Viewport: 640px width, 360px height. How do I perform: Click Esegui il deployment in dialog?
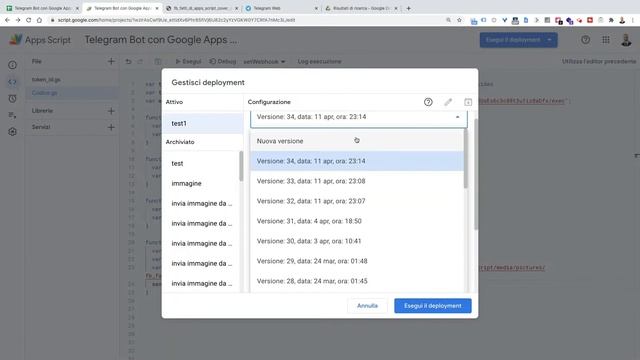433,306
